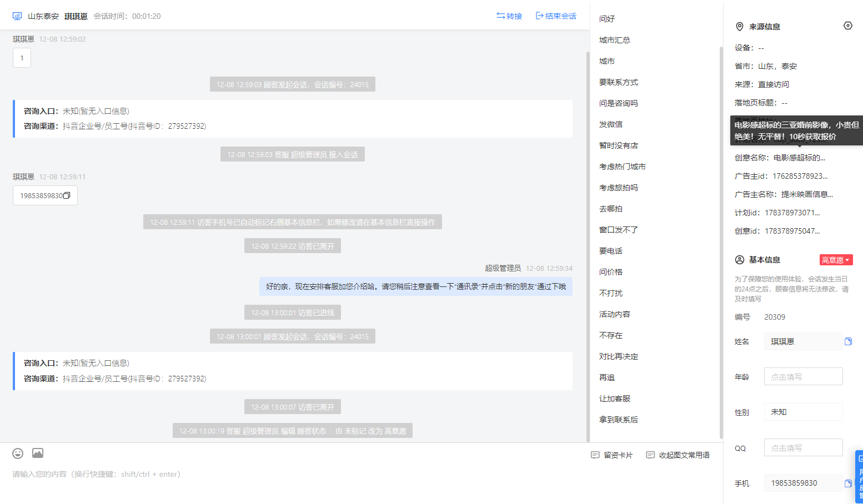This screenshot has width=863, height=504.
Task: Choose the 问价格 quick reply
Action: click(x=611, y=272)
